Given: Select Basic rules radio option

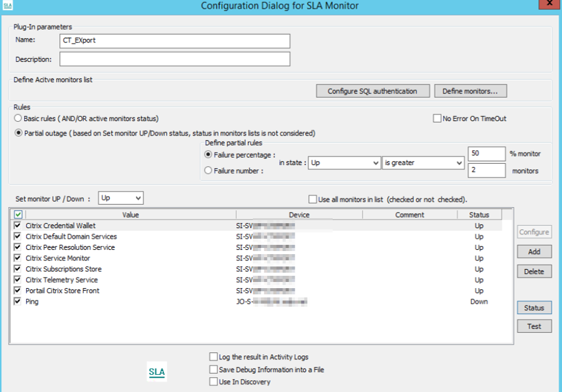Looking at the screenshot, I should point(18,118).
